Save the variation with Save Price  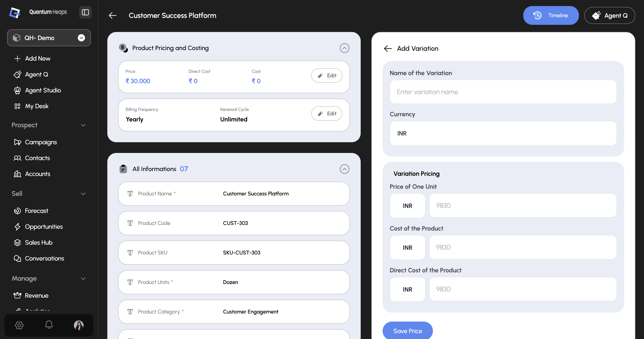(x=407, y=331)
